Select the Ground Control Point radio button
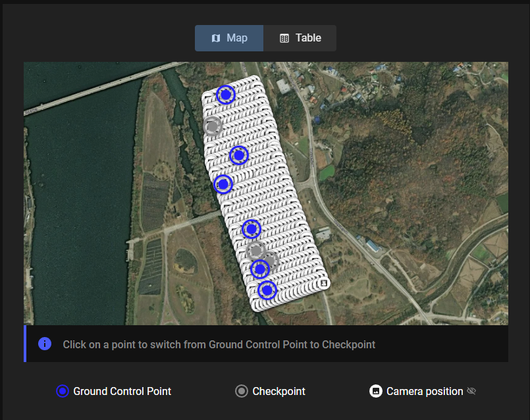This screenshot has height=420, width=530. click(x=63, y=391)
